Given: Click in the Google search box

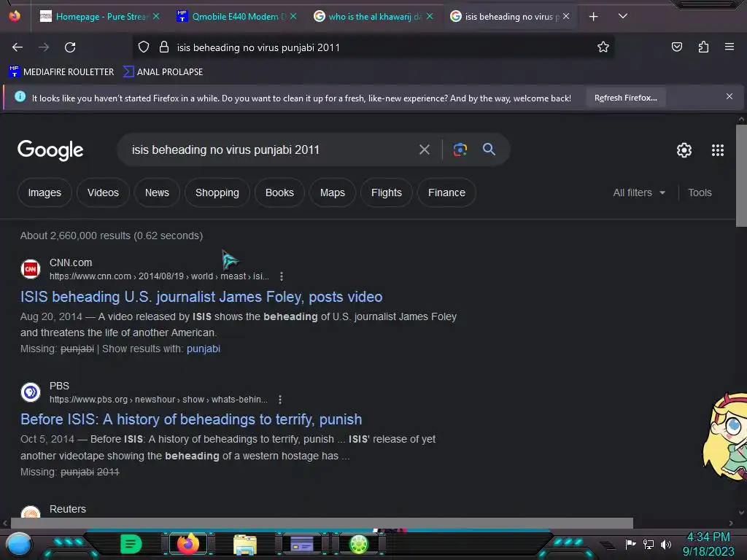Looking at the screenshot, I should point(271,149).
